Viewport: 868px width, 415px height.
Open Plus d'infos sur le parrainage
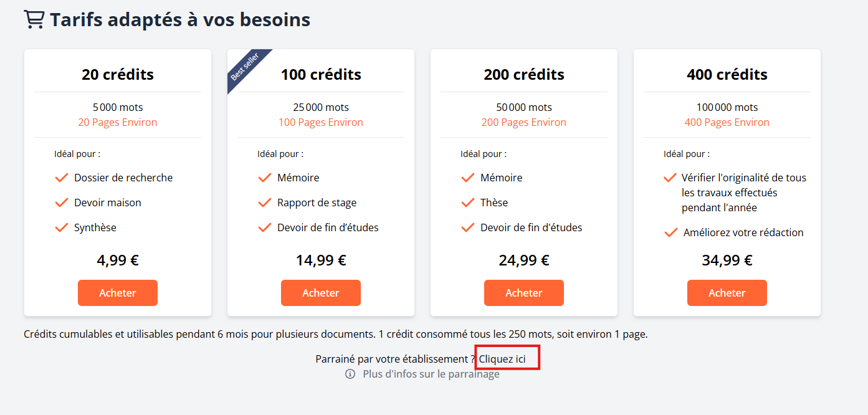click(x=431, y=374)
